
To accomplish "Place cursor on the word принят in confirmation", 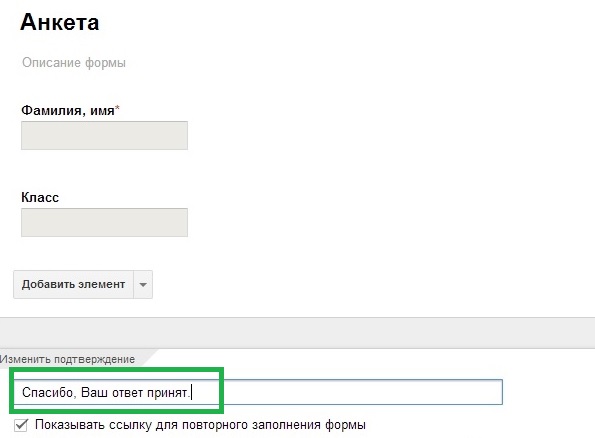I will point(167,393).
